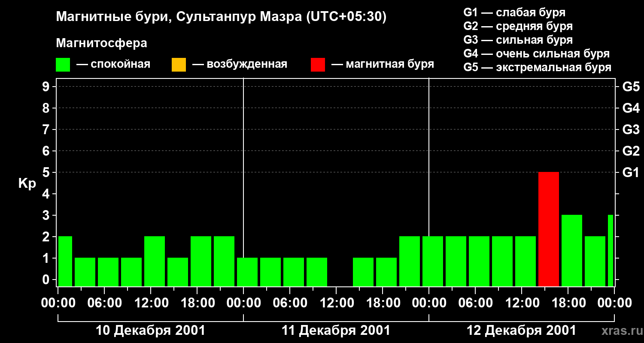Viewport: 644px width, 343px height.
Task: Select the Kp 2 bar at 06:00 on 12 Декабря
Action: (x=479, y=261)
